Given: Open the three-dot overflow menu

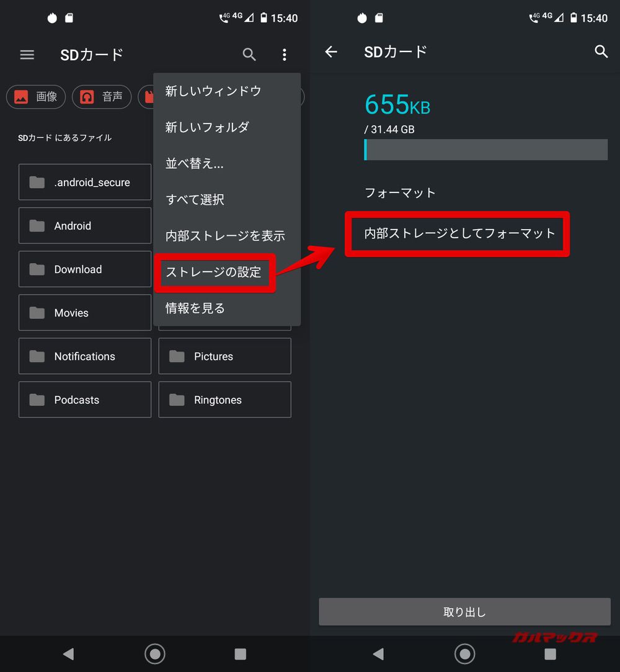Looking at the screenshot, I should [x=284, y=55].
